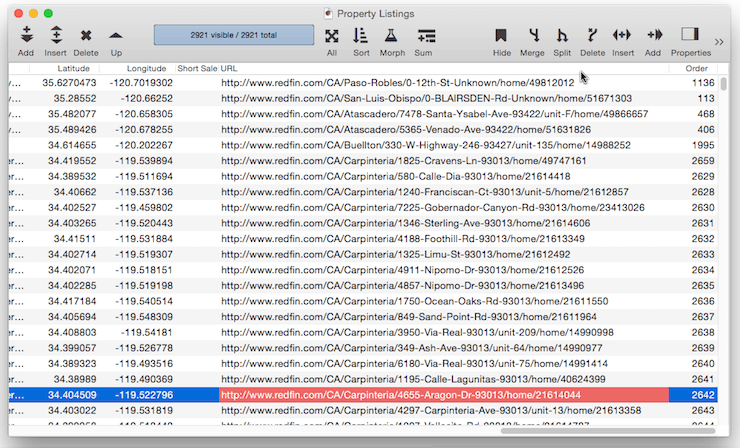Click the vertical scrollbar thumb
Screen dimensions: 740x448
pos(723,84)
